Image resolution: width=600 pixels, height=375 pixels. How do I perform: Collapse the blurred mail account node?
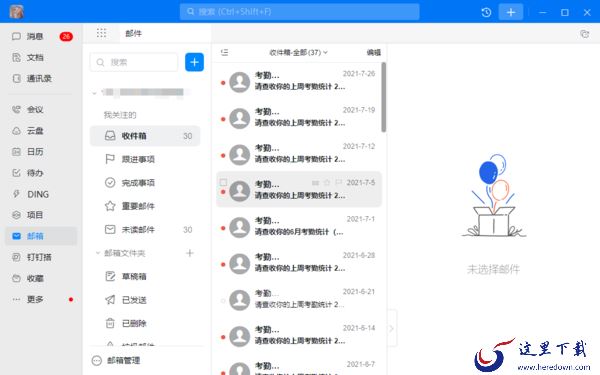click(x=94, y=93)
